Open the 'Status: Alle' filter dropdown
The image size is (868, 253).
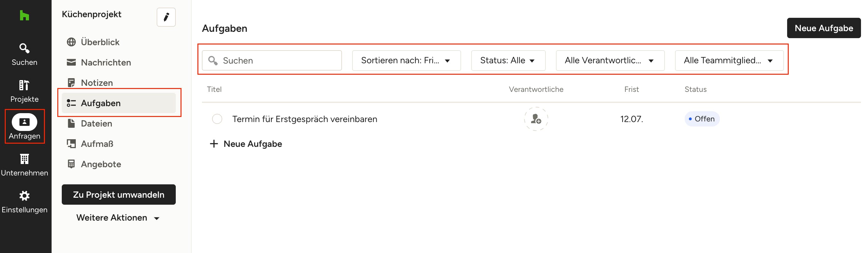click(508, 61)
